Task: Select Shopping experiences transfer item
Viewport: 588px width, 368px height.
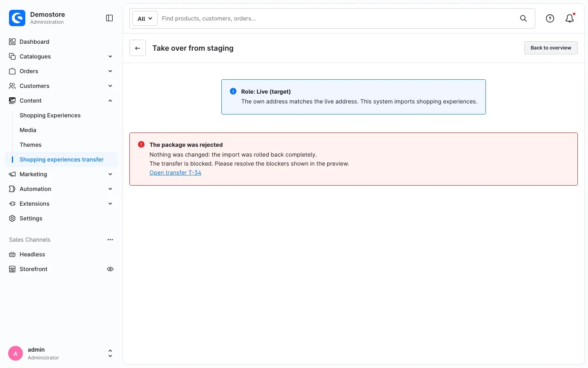Action: [x=61, y=159]
